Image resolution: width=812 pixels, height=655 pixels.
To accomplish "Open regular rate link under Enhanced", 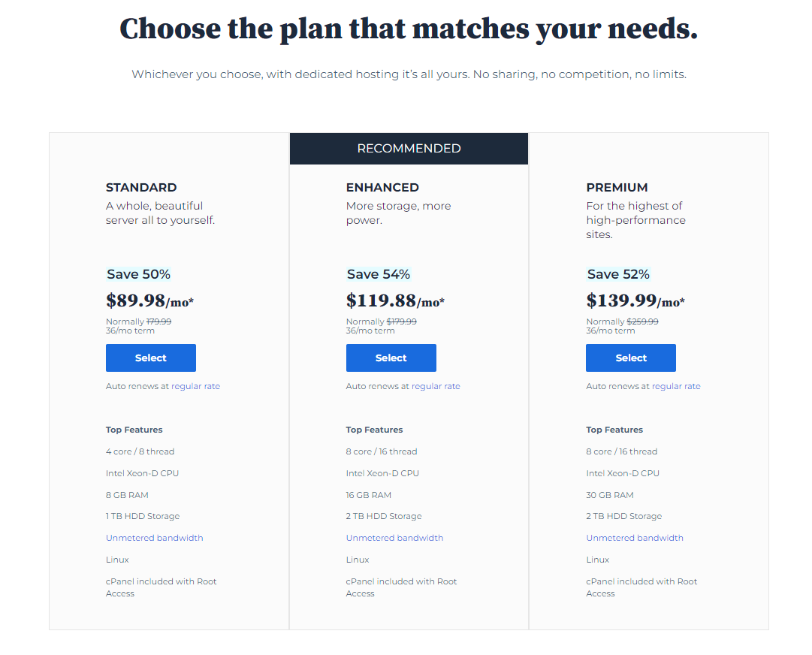I will tap(436, 386).
